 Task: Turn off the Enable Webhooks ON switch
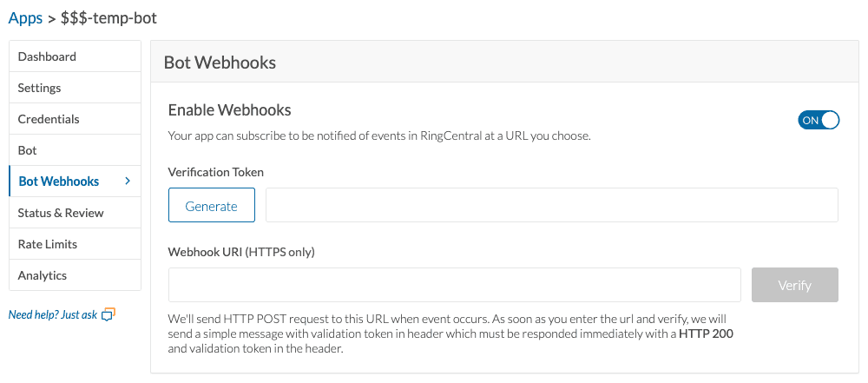[x=819, y=120]
